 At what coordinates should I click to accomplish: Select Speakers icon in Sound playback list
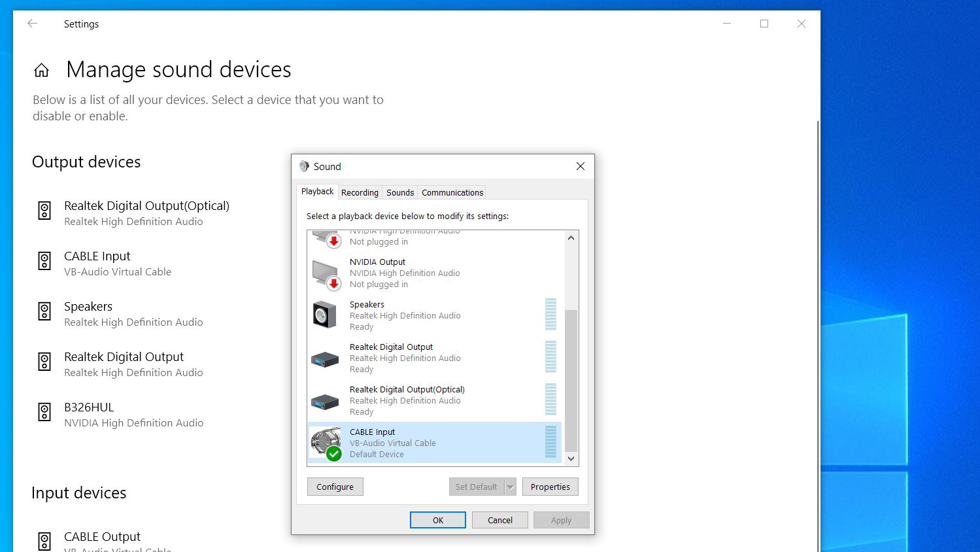(325, 315)
